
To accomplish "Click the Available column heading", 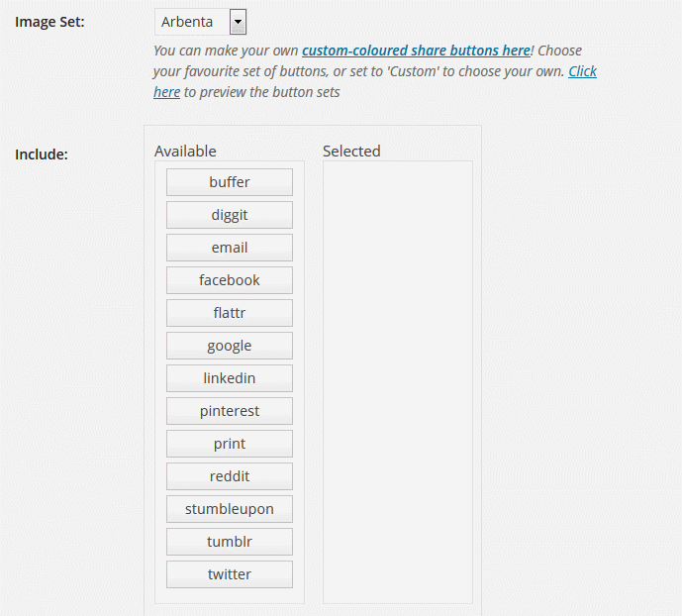I will (185, 151).
